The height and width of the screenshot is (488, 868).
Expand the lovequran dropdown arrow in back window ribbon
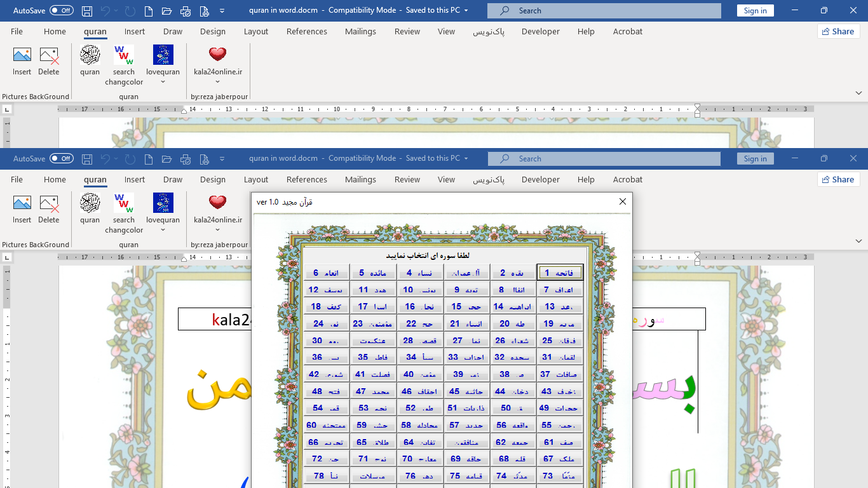coord(163,82)
